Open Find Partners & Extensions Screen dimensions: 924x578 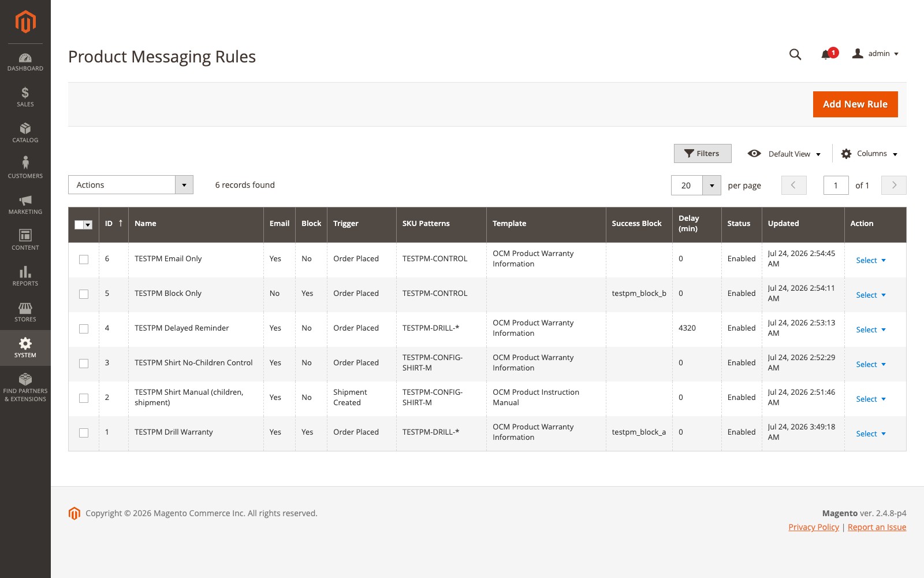[25, 387]
